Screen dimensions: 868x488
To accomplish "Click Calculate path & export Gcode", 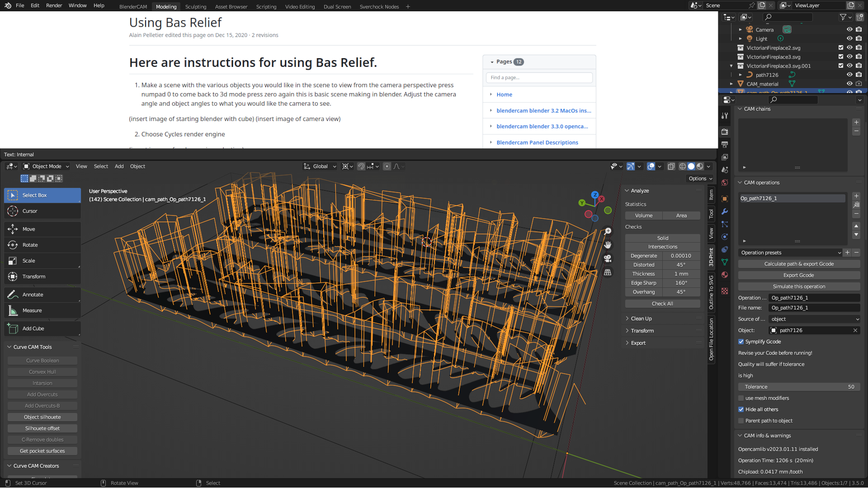I will click(799, 264).
